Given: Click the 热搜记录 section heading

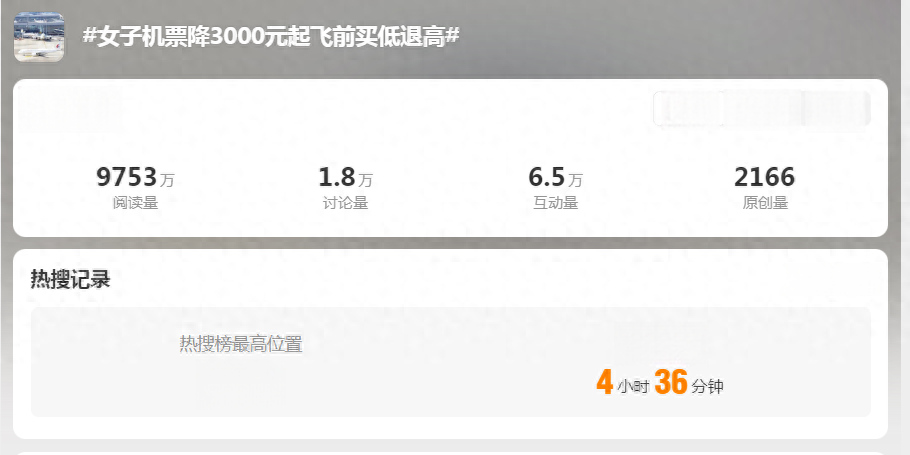Looking at the screenshot, I should pyautogui.click(x=70, y=280).
